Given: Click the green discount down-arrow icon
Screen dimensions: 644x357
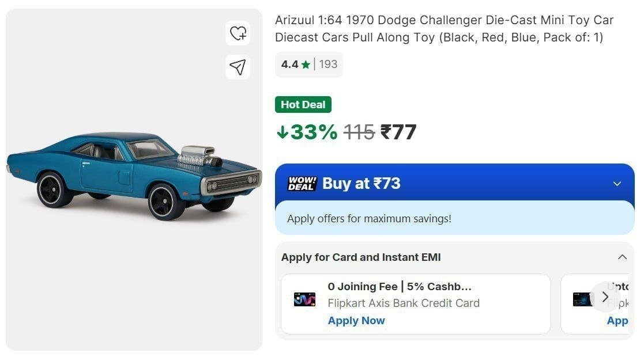Looking at the screenshot, I should (282, 132).
